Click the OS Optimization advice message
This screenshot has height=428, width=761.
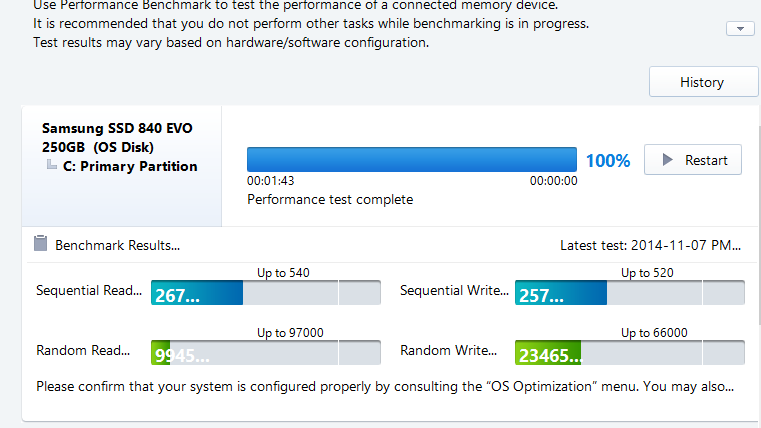tap(385, 387)
